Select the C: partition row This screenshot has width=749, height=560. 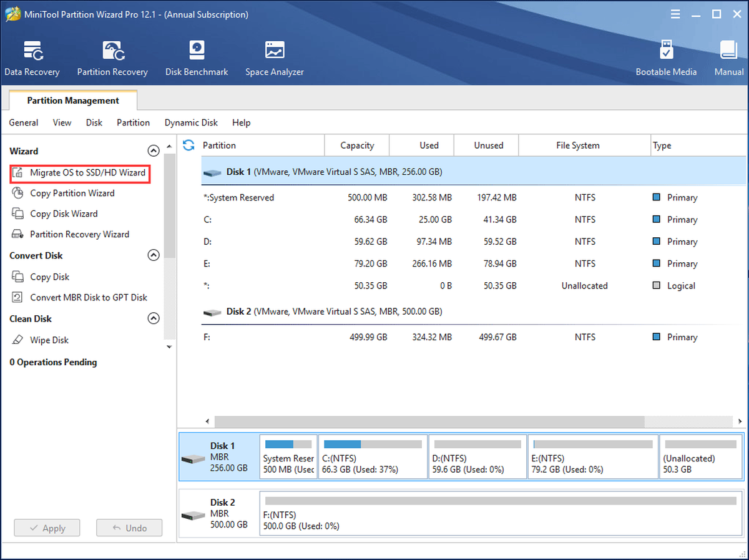click(473, 220)
